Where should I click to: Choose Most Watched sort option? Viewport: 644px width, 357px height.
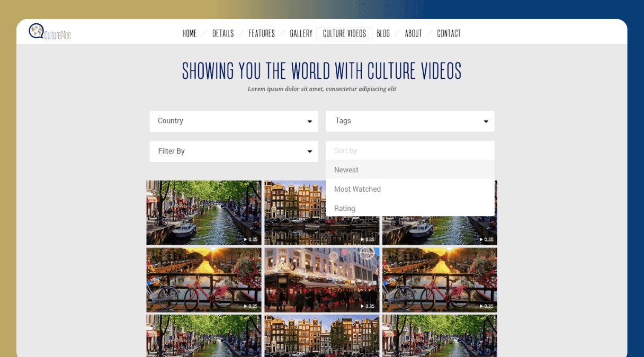click(x=410, y=189)
